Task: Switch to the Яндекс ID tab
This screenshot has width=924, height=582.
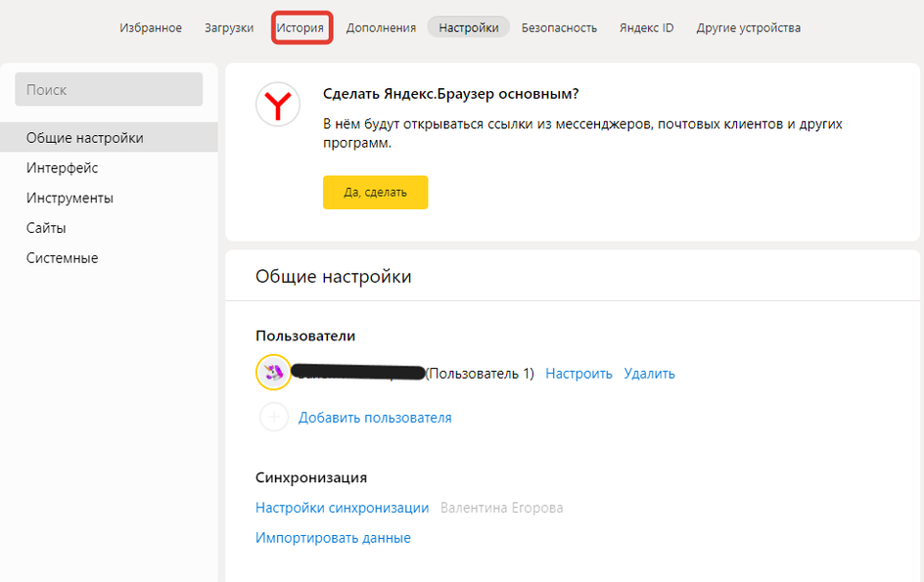Action: (x=646, y=27)
